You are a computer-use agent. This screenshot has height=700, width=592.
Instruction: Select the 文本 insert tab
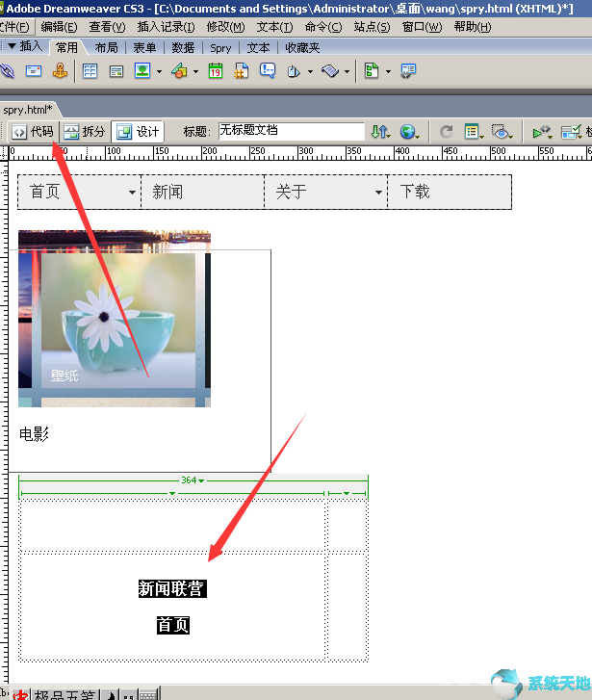click(259, 48)
